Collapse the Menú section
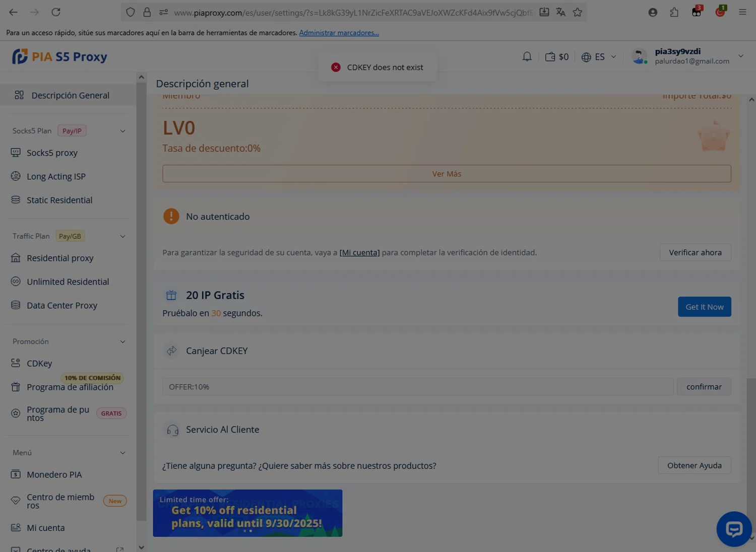This screenshot has width=756, height=552. click(122, 453)
